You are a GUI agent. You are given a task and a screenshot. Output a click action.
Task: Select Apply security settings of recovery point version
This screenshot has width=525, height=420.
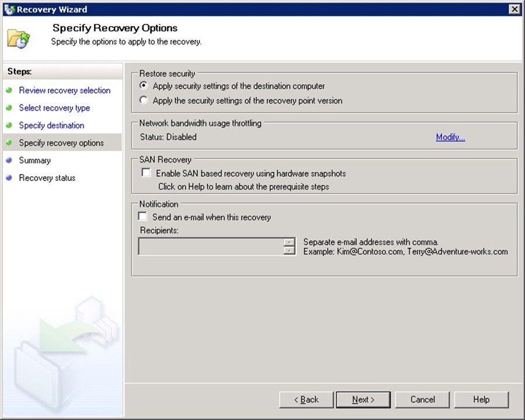pos(144,100)
